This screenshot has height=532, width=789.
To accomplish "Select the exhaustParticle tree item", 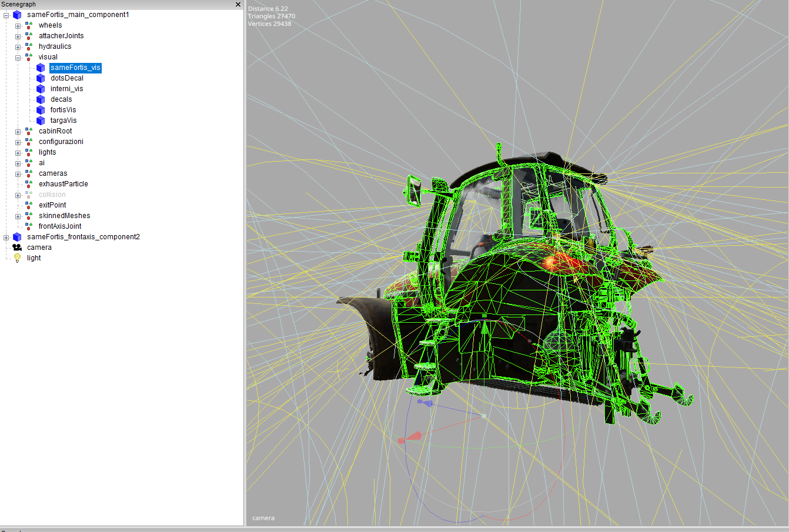I will pos(63,184).
